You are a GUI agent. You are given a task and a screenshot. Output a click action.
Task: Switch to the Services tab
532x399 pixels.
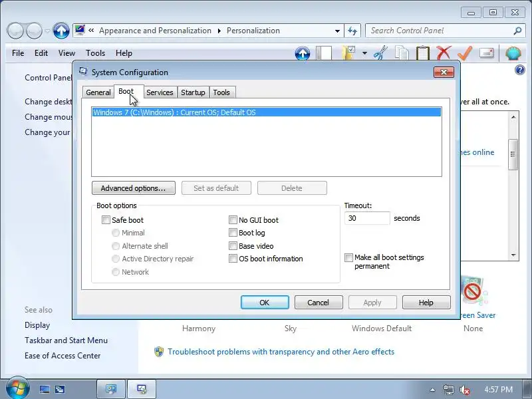coord(160,92)
